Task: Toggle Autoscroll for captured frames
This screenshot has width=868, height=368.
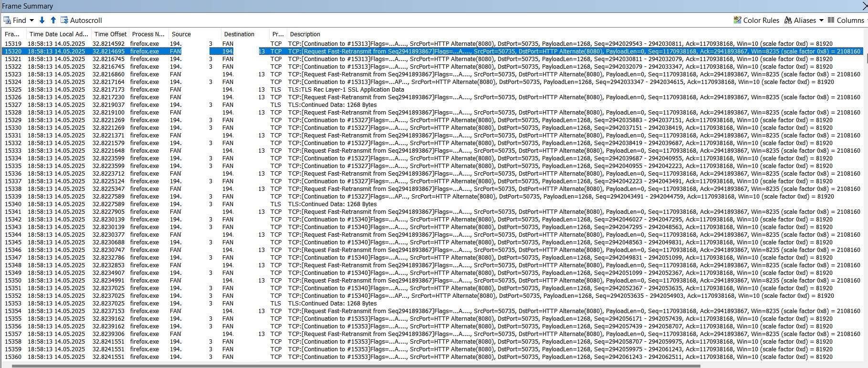Action: pos(81,20)
